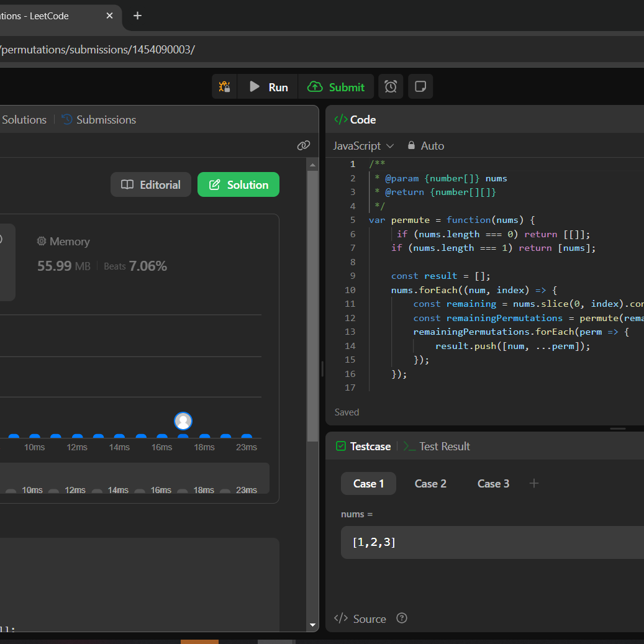Switch to the Solutions tab

click(x=24, y=119)
